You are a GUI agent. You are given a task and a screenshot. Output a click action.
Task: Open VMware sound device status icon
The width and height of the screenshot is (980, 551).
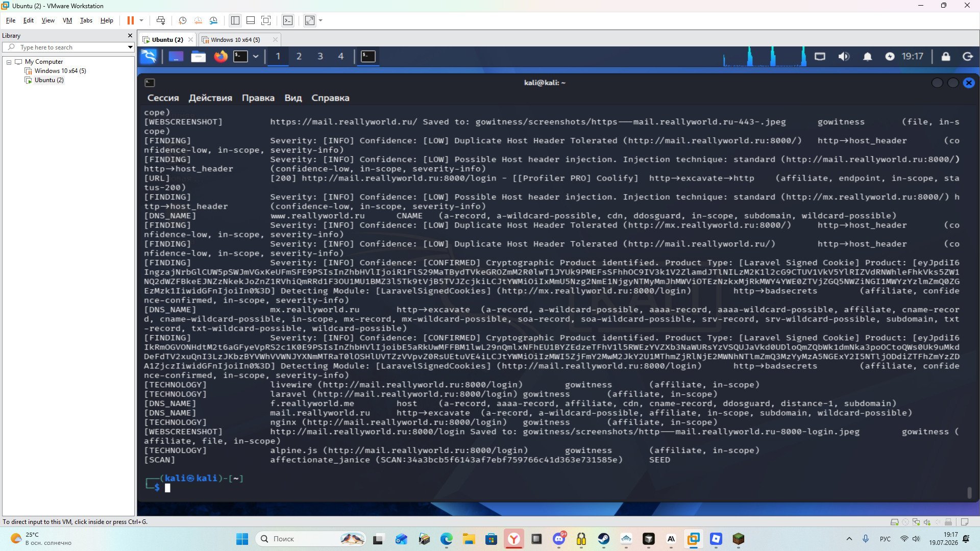(927, 522)
